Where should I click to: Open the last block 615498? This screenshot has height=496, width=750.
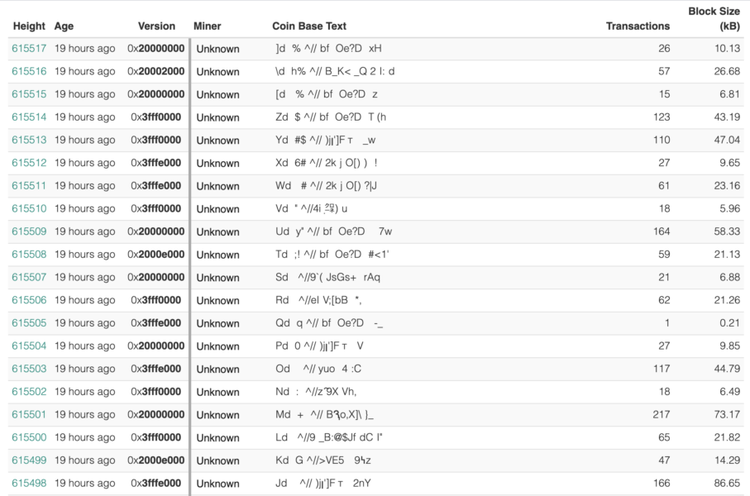[29, 483]
